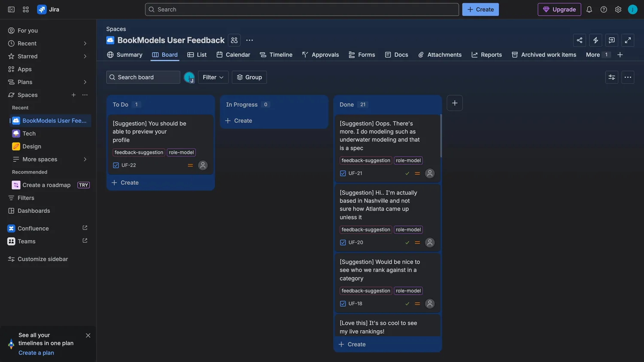Expand the Plans menu chevron

[85, 82]
